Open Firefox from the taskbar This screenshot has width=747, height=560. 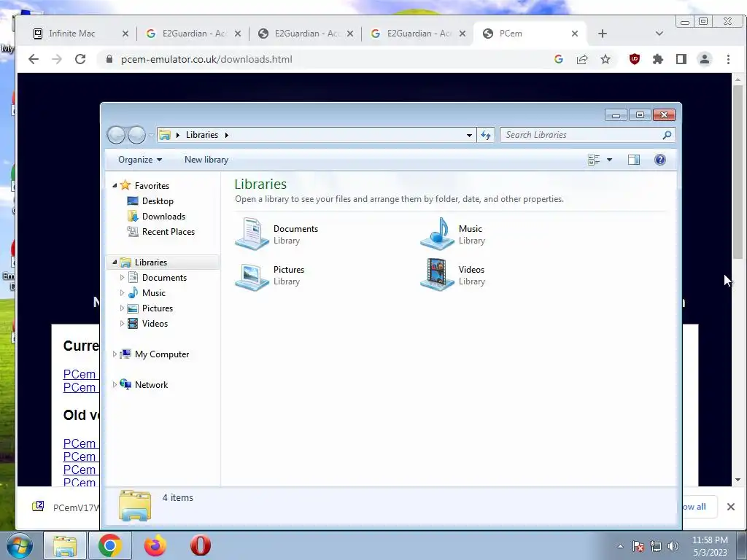click(x=155, y=545)
